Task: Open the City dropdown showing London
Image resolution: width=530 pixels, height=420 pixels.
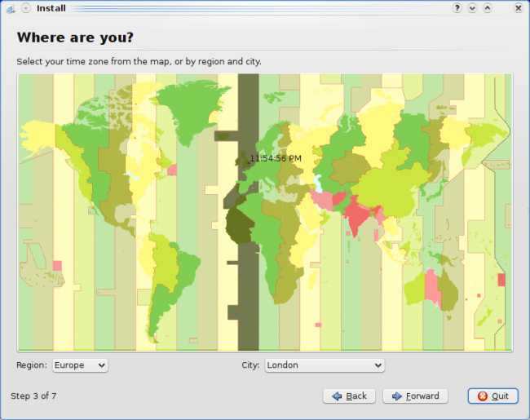Action: click(x=325, y=365)
